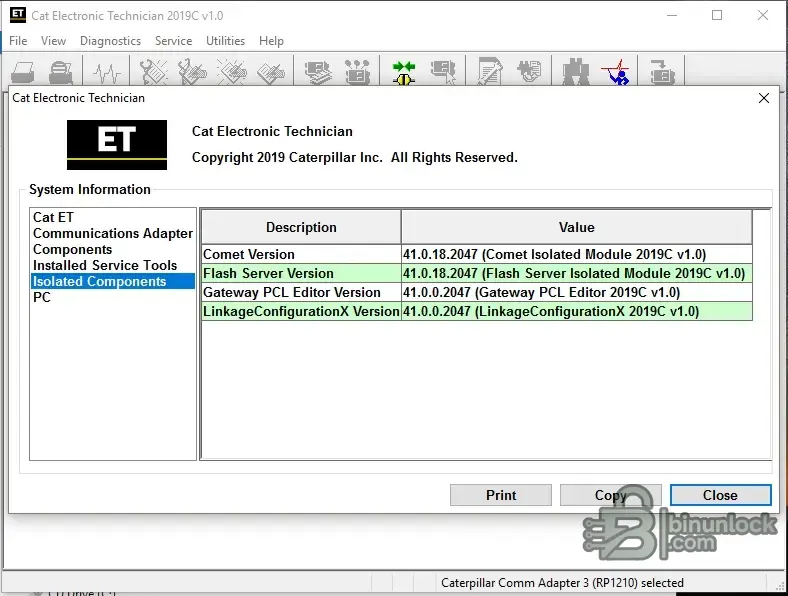This screenshot has width=788, height=596.
Task: Click the Close button in dialog
Action: (720, 495)
